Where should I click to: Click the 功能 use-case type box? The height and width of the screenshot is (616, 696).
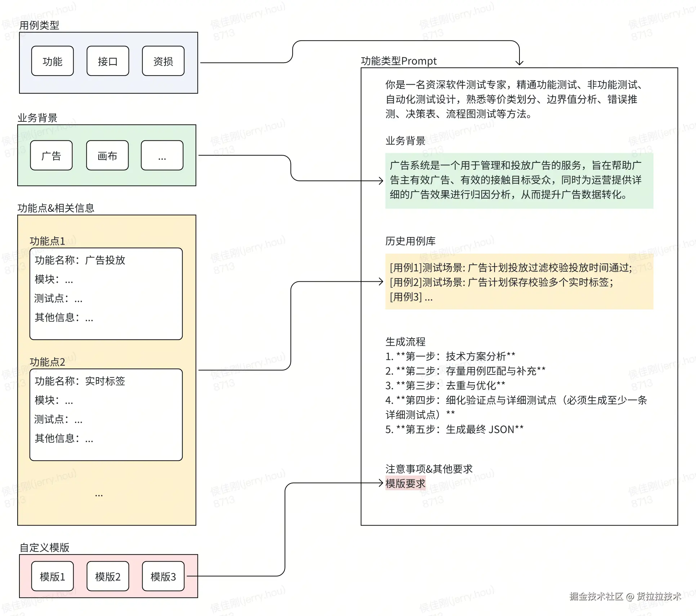click(x=52, y=61)
